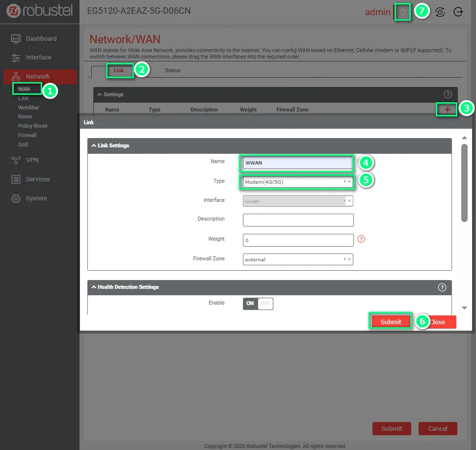The height and width of the screenshot is (450, 476).
Task: Open help for the Settings section
Action: click(447, 94)
